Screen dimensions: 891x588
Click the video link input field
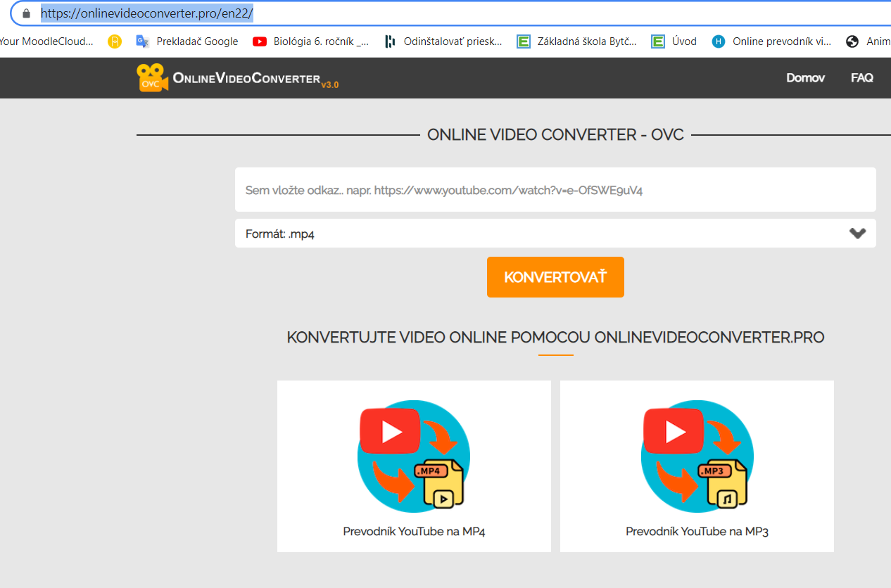(555, 189)
